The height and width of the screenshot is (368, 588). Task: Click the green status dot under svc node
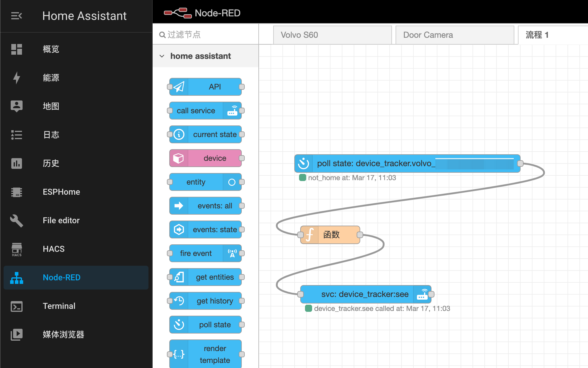pos(309,308)
